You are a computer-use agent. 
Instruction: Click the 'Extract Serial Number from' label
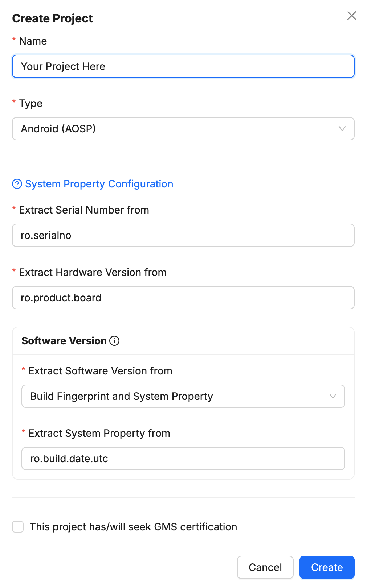point(84,210)
